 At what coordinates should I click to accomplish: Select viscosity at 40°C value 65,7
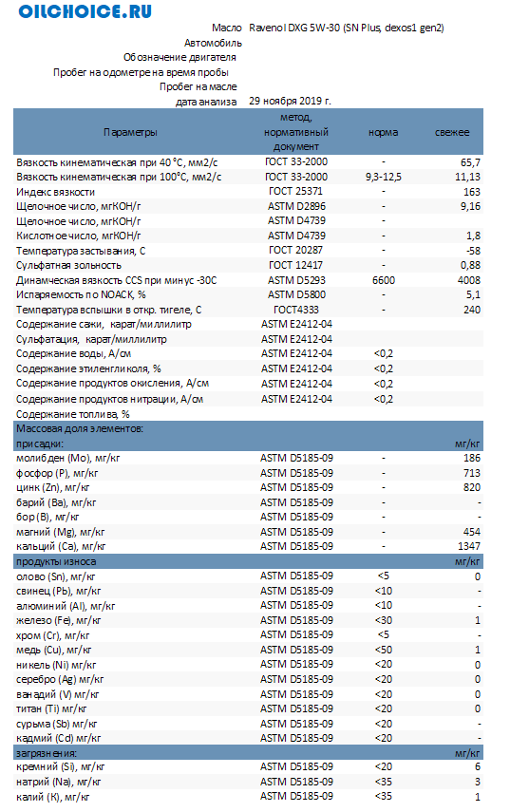click(x=471, y=162)
